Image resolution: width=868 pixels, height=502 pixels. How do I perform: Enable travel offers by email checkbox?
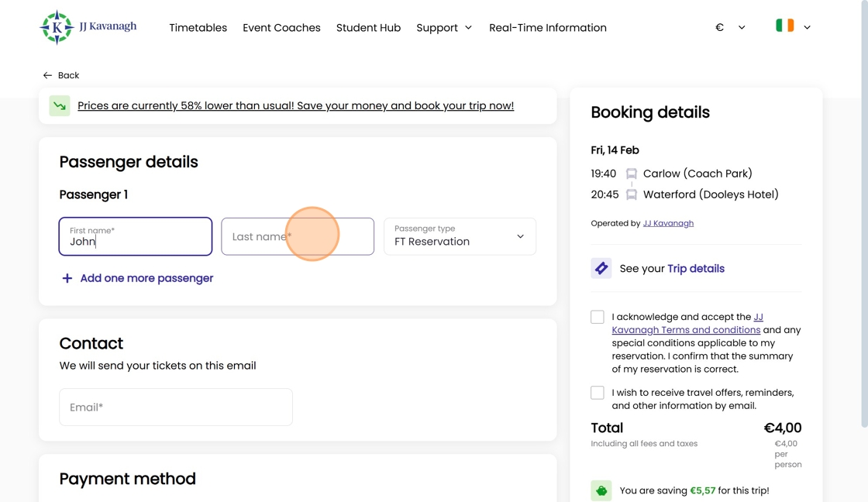pos(598,393)
